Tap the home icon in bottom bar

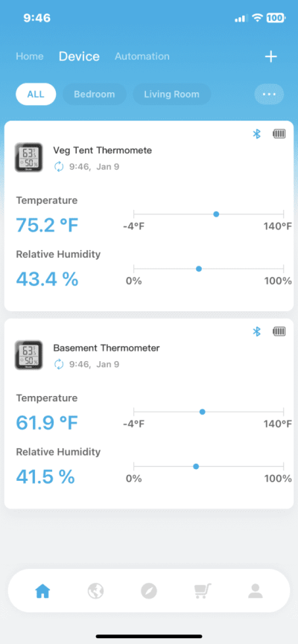click(42, 591)
